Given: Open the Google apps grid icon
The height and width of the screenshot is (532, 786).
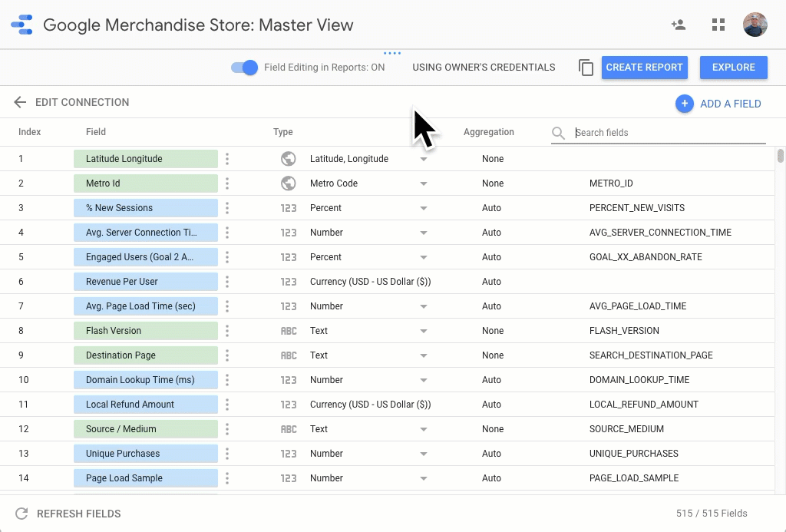Looking at the screenshot, I should [x=718, y=25].
